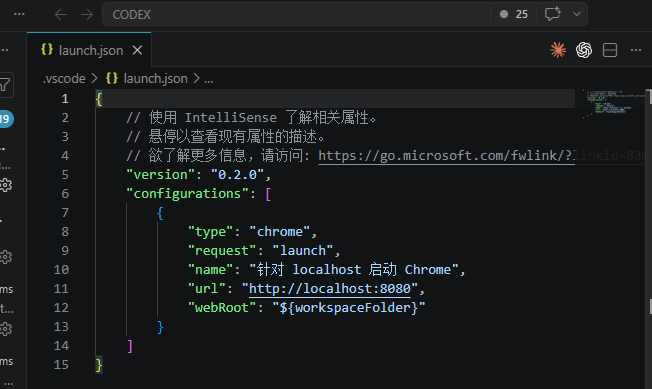
Task: Go forward with the right arrow
Action: pyautogui.click(x=87, y=15)
